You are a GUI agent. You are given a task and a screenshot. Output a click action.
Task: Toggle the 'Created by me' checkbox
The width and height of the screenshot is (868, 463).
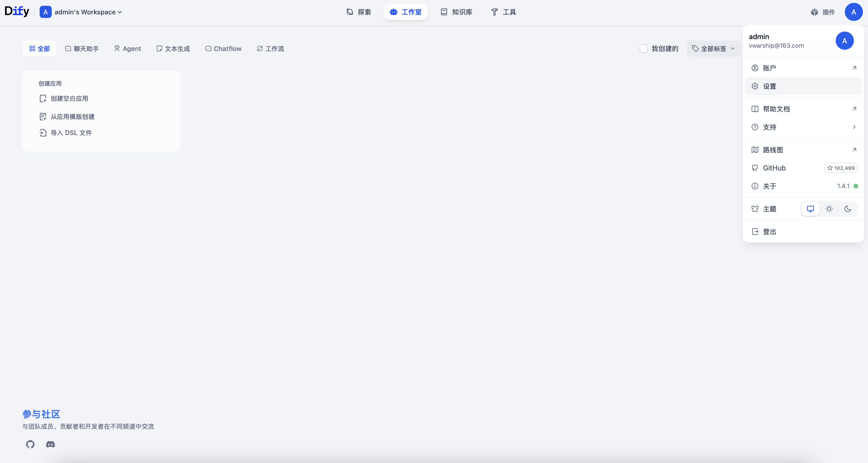click(x=644, y=48)
